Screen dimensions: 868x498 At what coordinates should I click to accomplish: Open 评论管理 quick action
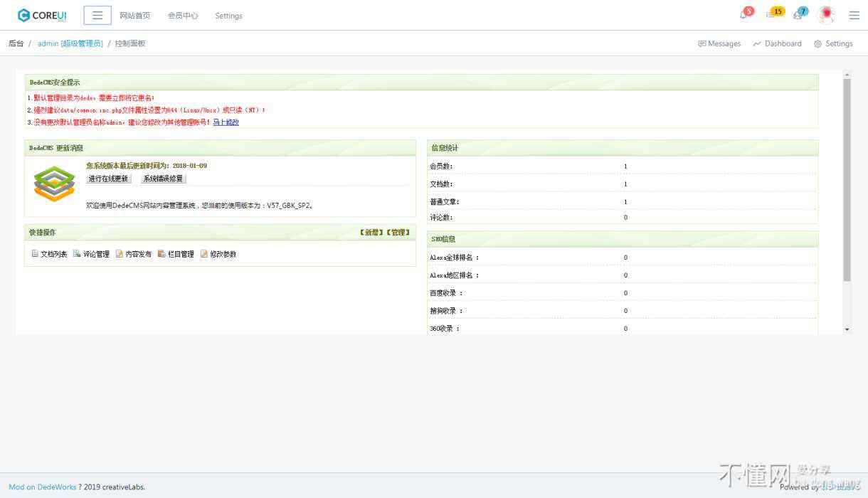92,254
